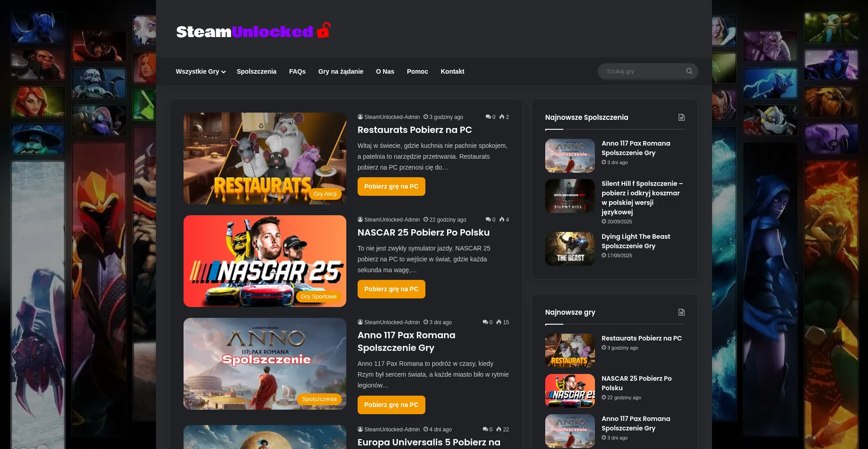Open Anno 117 link in Najnowsze Spolszczenia
The width and height of the screenshot is (868, 449).
pyautogui.click(x=636, y=148)
